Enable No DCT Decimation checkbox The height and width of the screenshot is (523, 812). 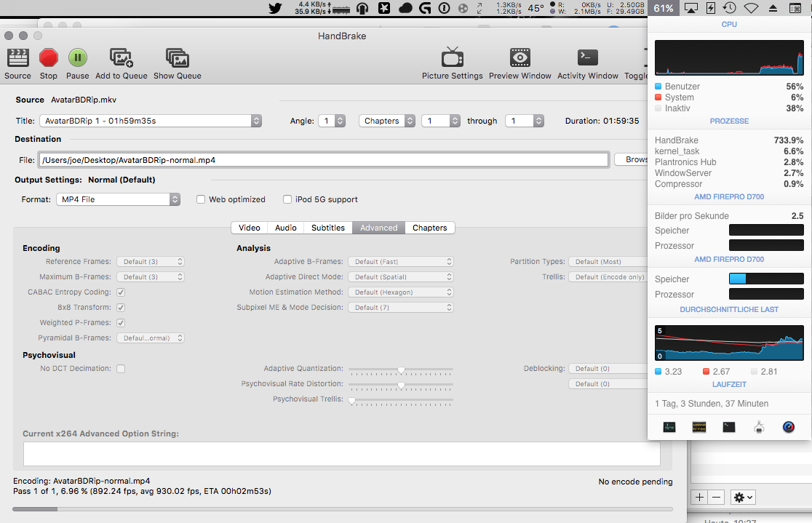coord(121,369)
